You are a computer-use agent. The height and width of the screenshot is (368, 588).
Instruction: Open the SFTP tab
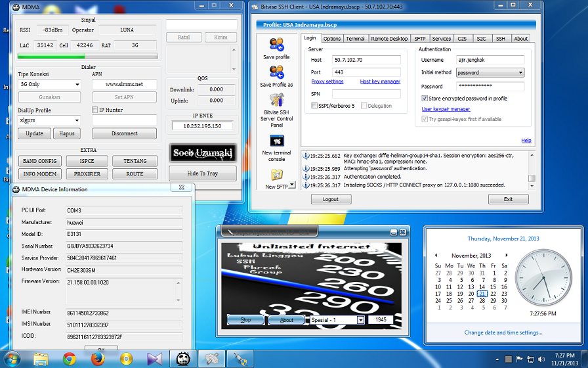coord(419,39)
